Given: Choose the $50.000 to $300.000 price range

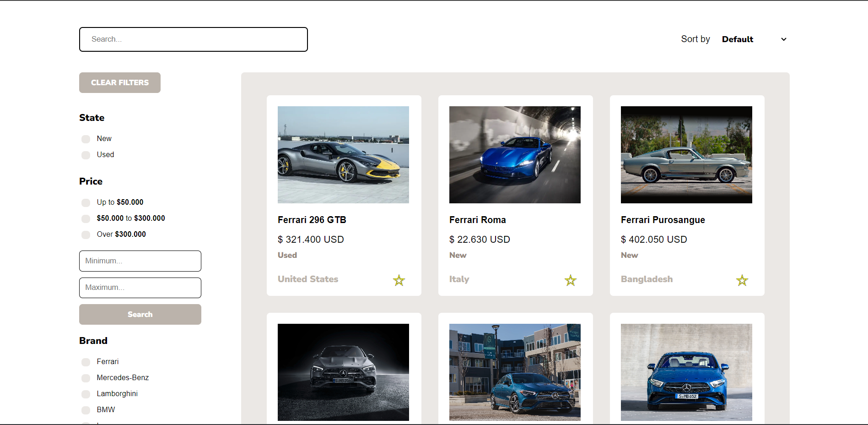Looking at the screenshot, I should [86, 218].
